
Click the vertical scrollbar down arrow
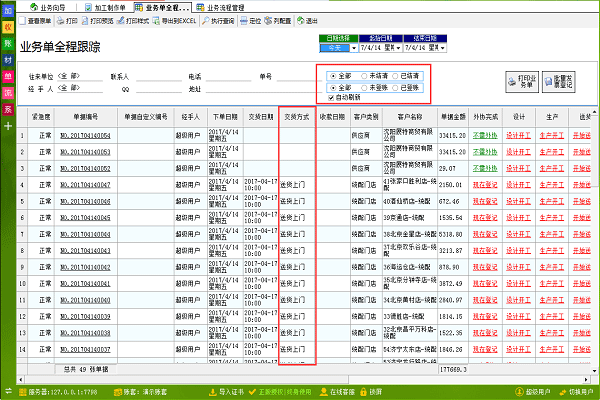coord(594,371)
